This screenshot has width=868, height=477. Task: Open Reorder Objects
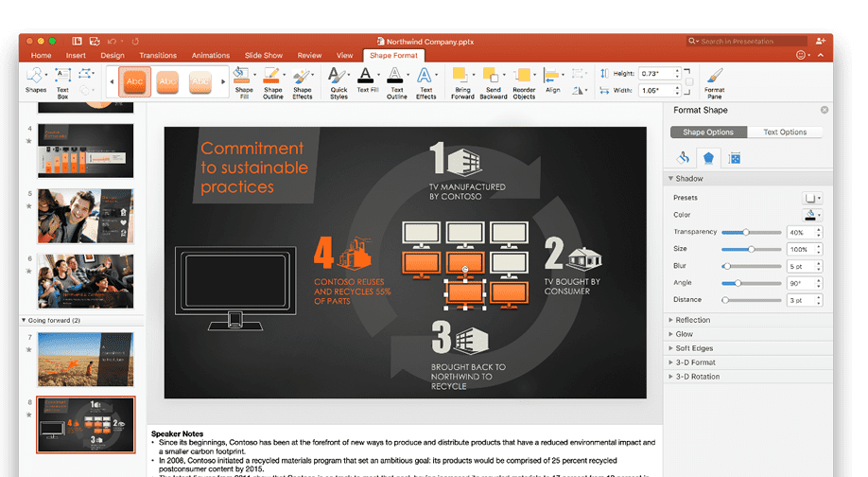[x=524, y=83]
